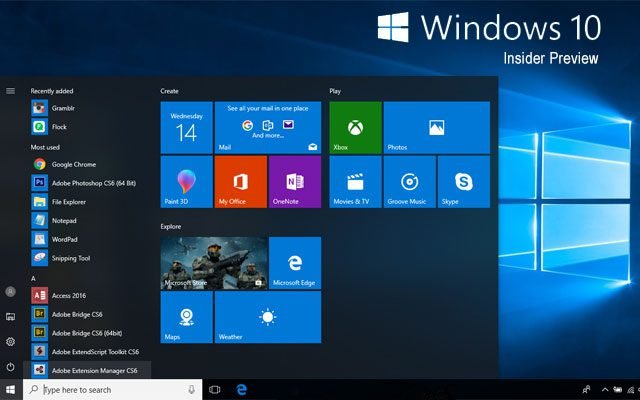This screenshot has height=400, width=640.
Task: Open the OneNote tile
Action: pos(295,182)
